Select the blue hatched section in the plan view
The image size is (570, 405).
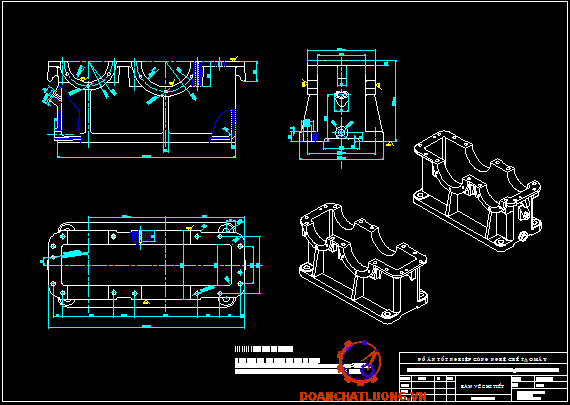click(x=142, y=237)
